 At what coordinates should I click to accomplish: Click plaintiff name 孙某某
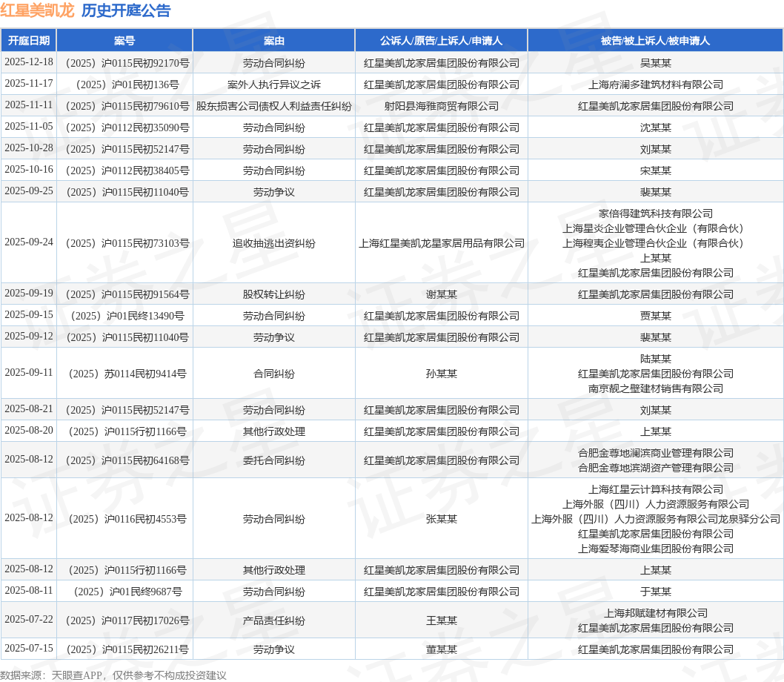[442, 374]
